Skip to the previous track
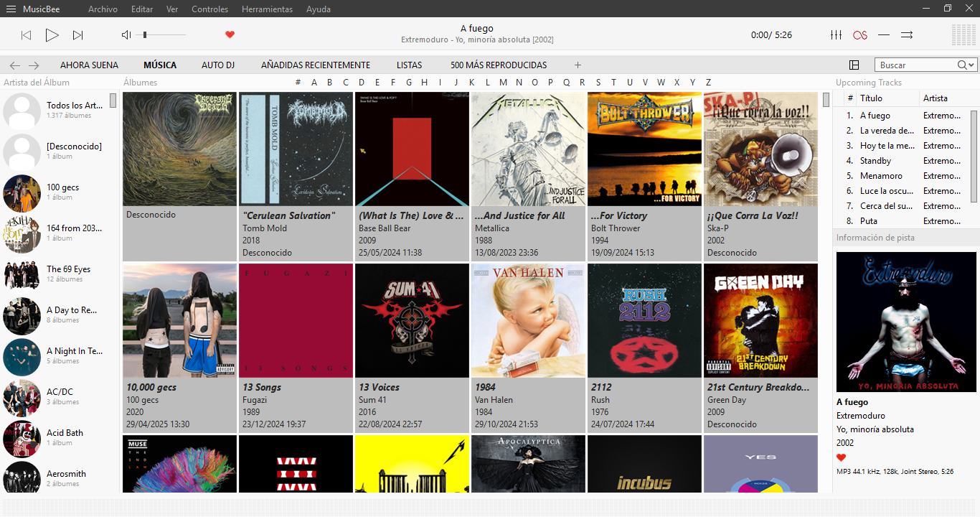 click(x=26, y=34)
